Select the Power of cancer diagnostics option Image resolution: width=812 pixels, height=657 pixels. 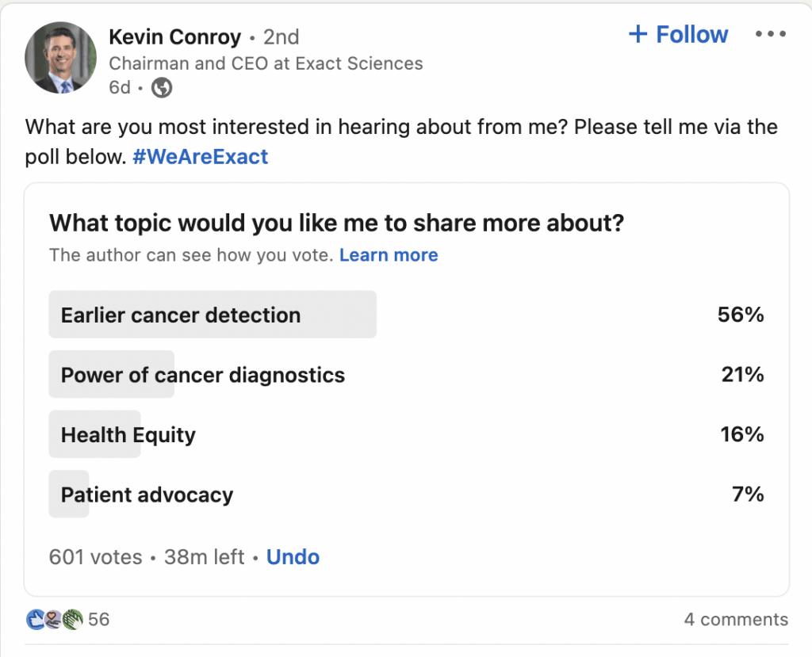pyautogui.click(x=201, y=375)
